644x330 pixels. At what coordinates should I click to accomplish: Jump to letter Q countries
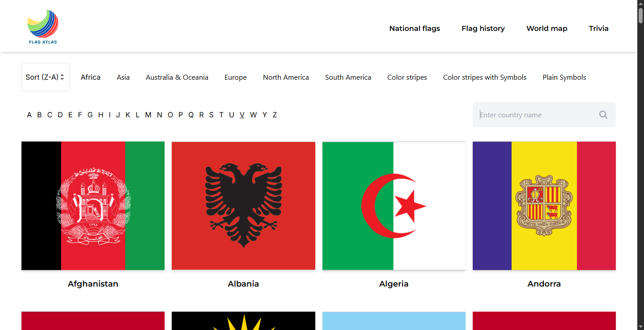click(191, 115)
